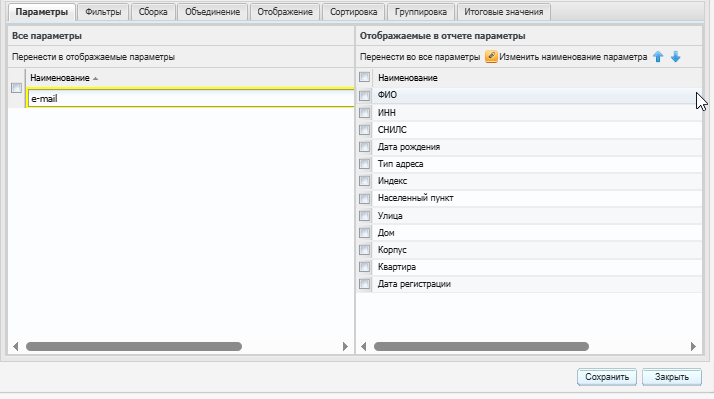Screen dimensions: 714x399
Task: Check the Дата рождения checkbox
Action: [364, 147]
